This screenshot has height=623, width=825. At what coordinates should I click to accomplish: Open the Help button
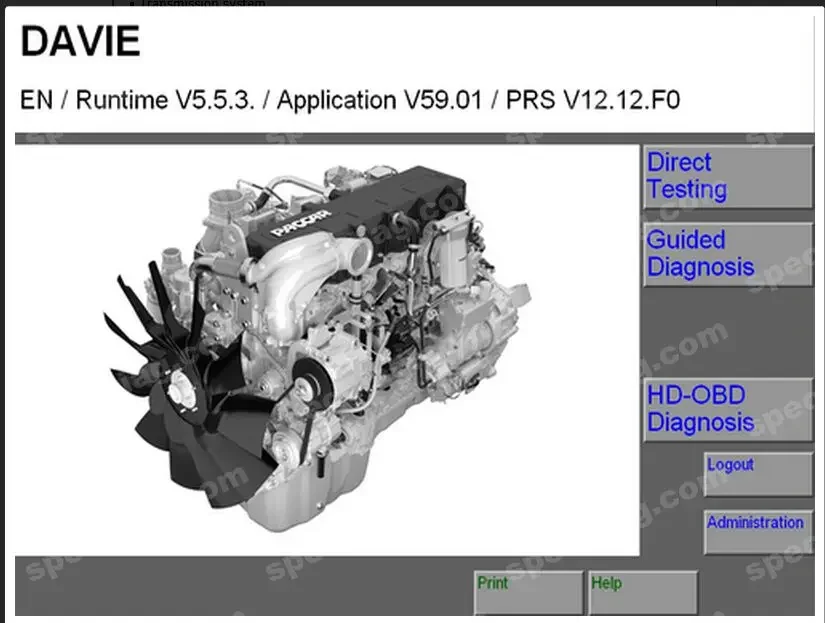click(643, 592)
